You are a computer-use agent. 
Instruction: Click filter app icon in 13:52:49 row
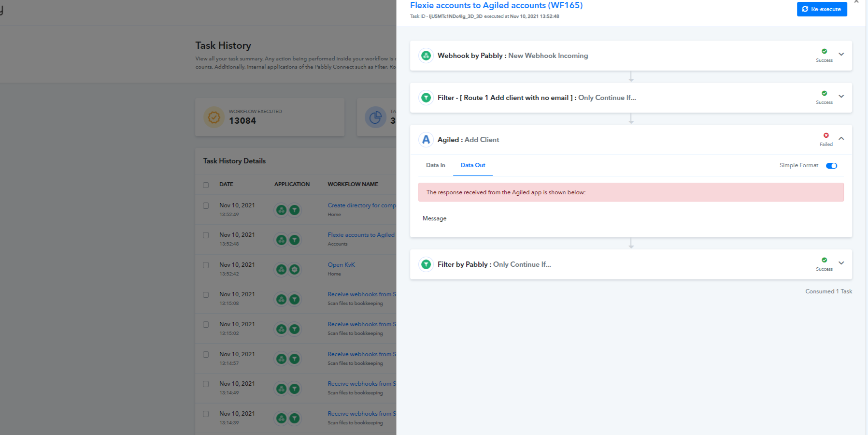[294, 210]
